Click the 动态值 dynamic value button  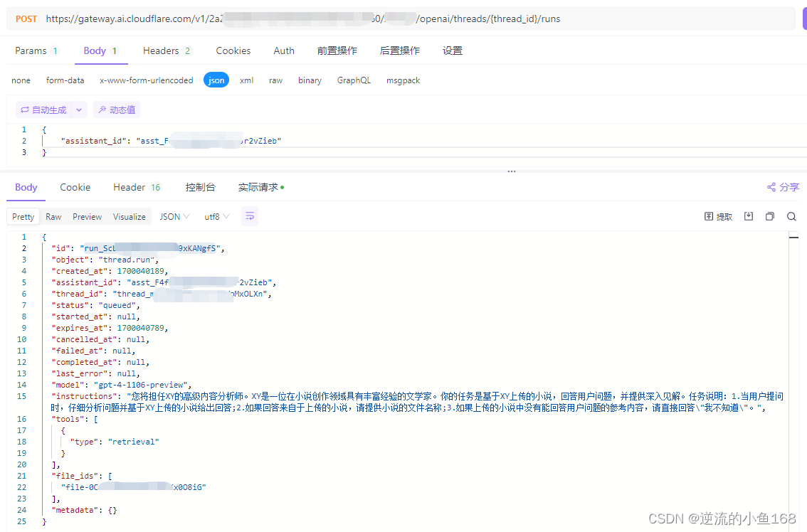117,110
